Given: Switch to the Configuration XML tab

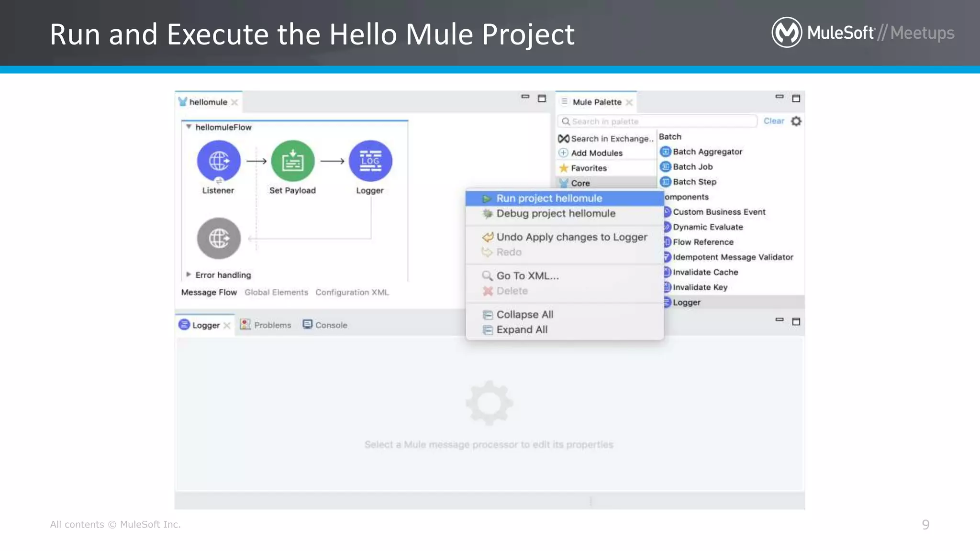Looking at the screenshot, I should tap(352, 292).
